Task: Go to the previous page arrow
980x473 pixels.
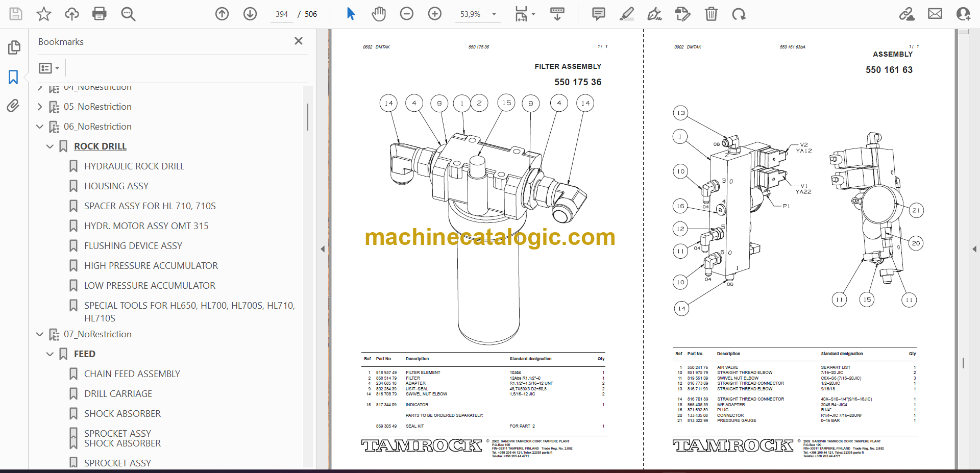Action: 222,14
